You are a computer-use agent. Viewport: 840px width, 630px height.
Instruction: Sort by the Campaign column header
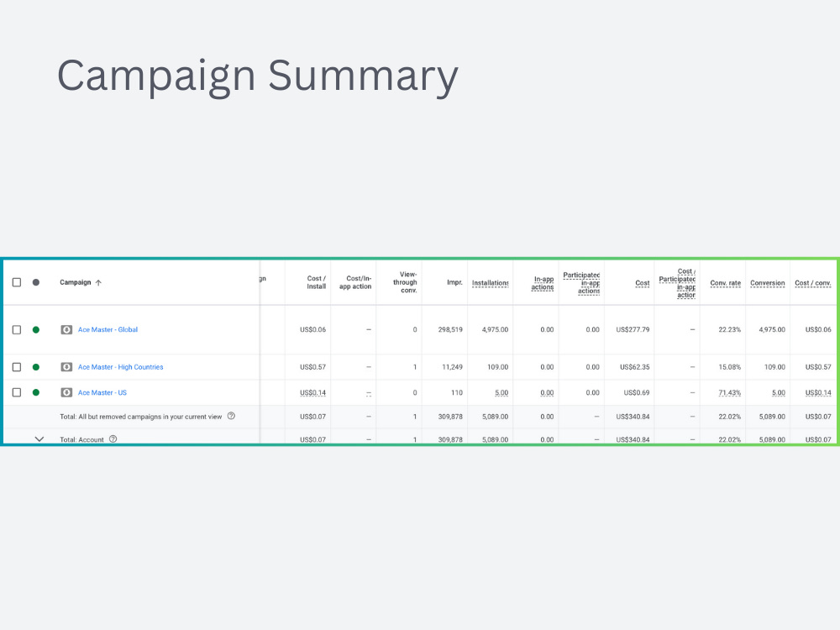pyautogui.click(x=75, y=282)
